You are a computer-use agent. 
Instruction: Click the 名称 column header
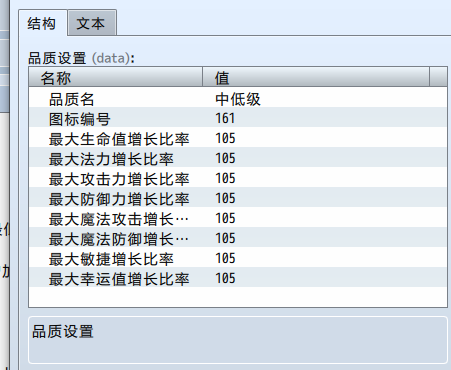pyautogui.click(x=116, y=77)
